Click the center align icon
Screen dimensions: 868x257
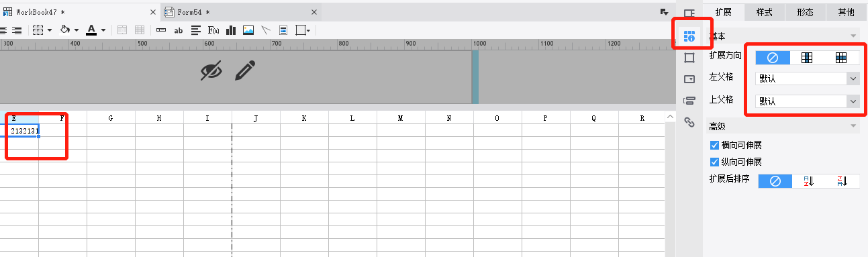pyautogui.click(x=3, y=30)
